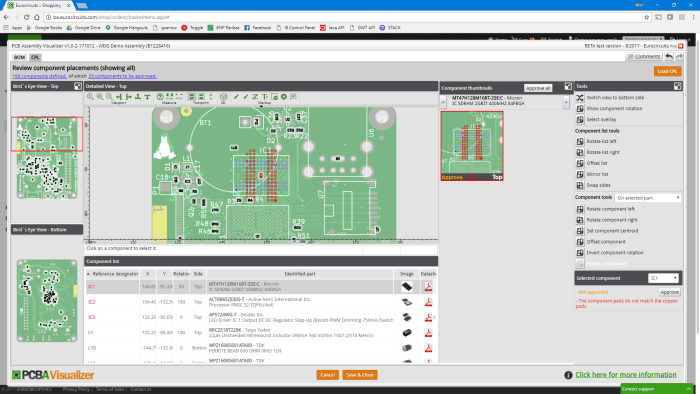Open the 'On selected part' dropdown

(x=648, y=198)
